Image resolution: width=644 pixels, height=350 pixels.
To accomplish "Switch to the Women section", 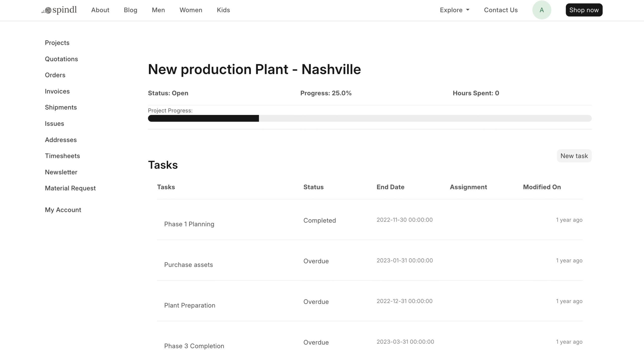I will tap(191, 10).
